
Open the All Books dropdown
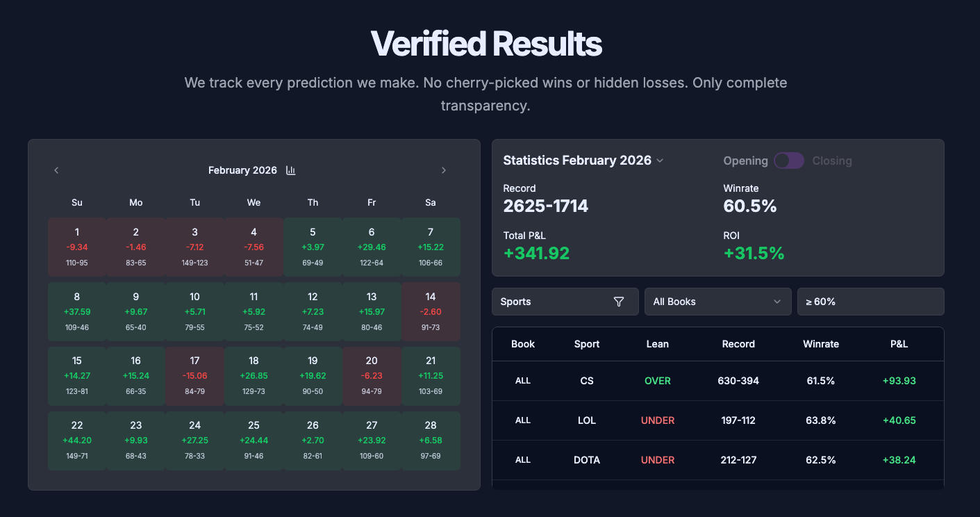click(718, 302)
